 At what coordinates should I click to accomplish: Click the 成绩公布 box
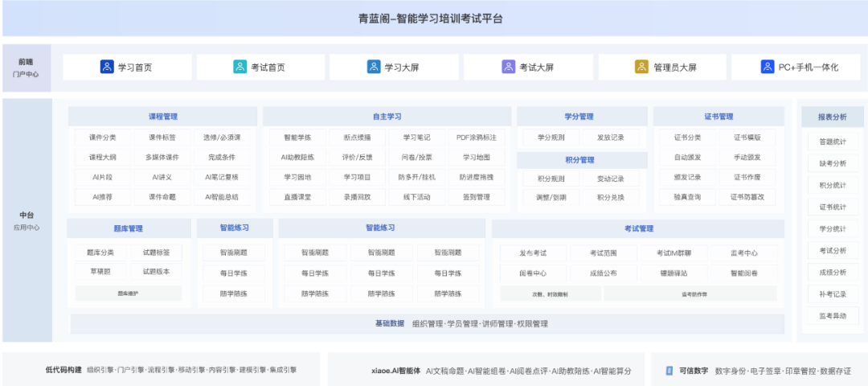(604, 273)
